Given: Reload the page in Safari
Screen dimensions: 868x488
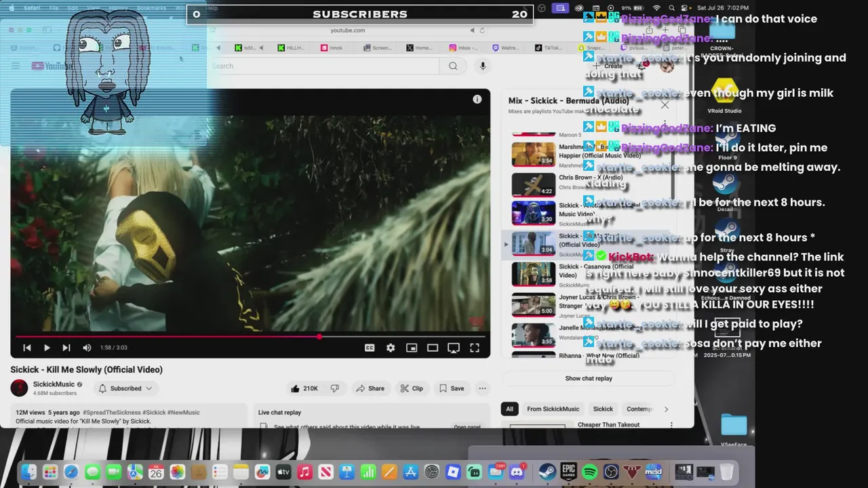Looking at the screenshot, I should pos(482,30).
